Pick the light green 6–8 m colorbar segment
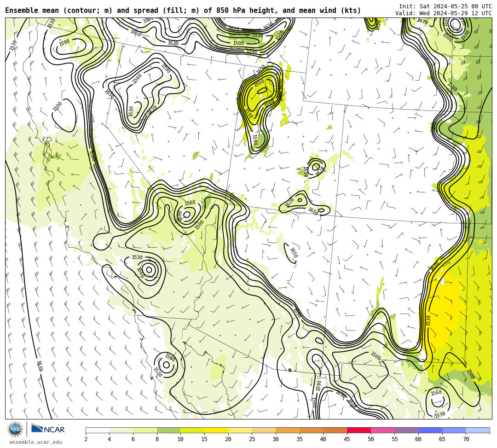The width and height of the screenshot is (497, 448). tap(145, 430)
